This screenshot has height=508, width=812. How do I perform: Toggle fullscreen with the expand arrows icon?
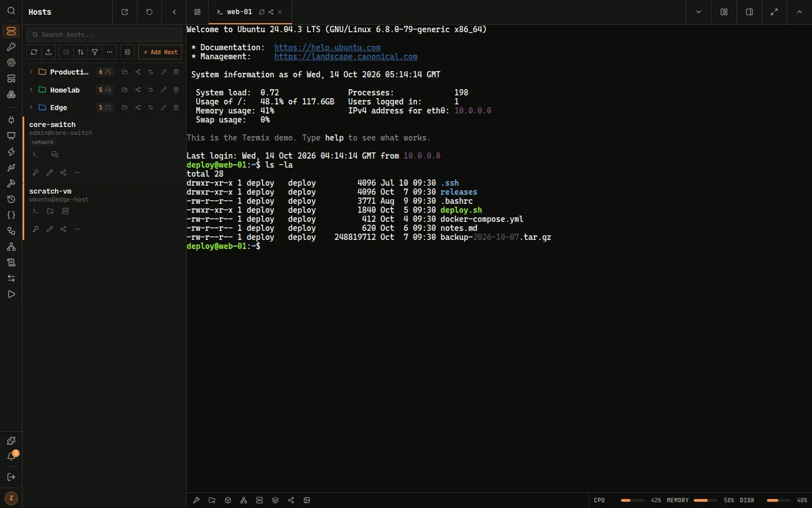click(x=774, y=12)
